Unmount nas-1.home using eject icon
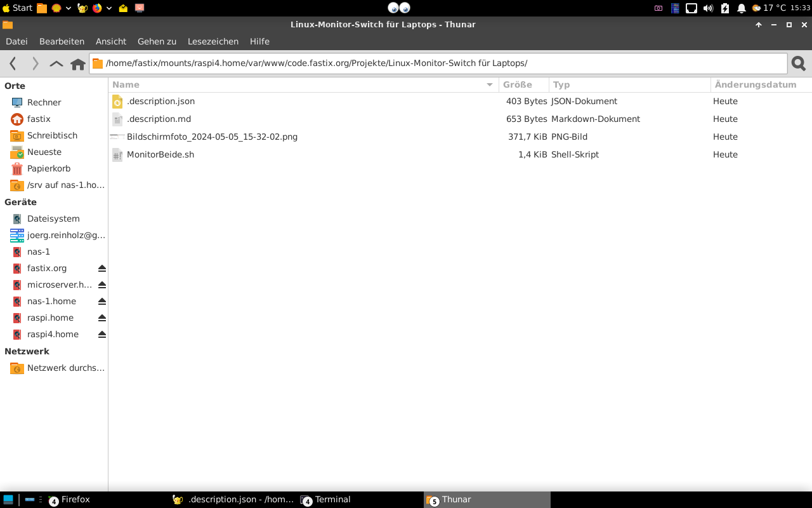 pos(102,302)
